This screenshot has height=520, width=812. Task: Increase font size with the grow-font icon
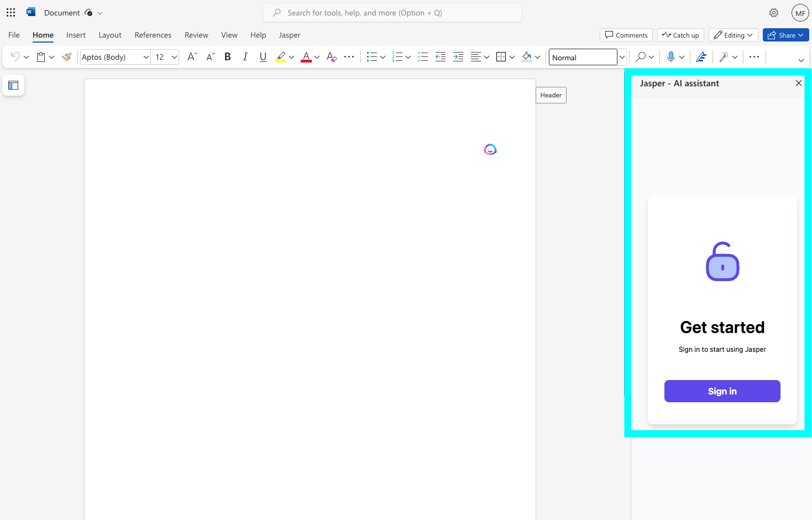point(192,56)
